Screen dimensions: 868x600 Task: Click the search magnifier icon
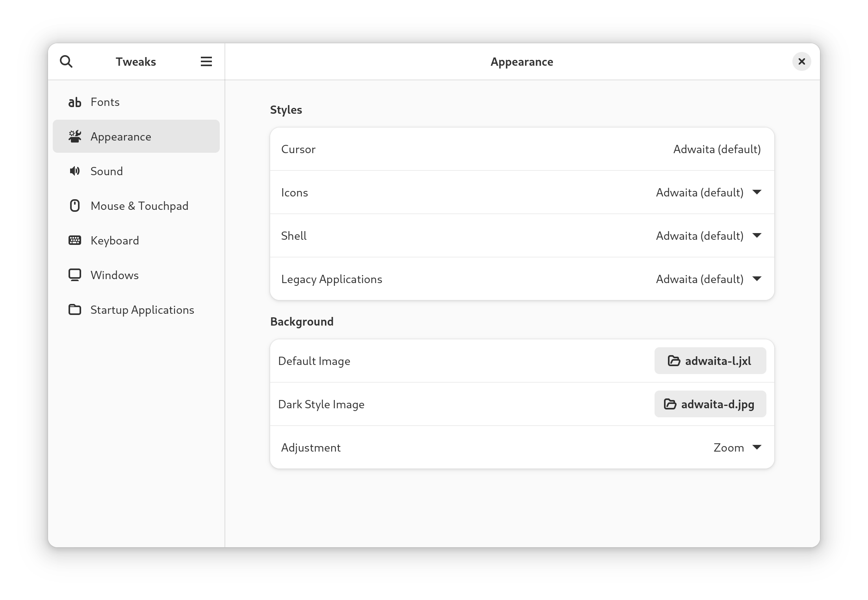pos(66,61)
